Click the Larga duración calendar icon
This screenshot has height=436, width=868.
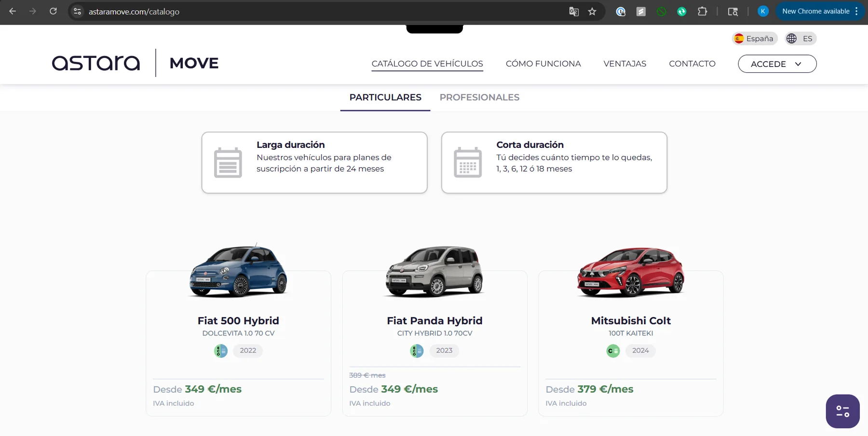228,162
